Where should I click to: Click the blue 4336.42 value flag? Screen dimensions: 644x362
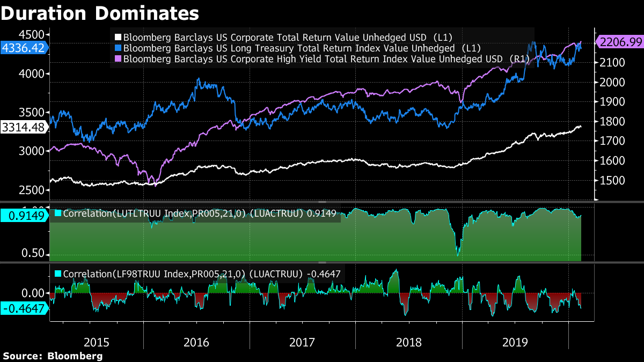(x=24, y=48)
